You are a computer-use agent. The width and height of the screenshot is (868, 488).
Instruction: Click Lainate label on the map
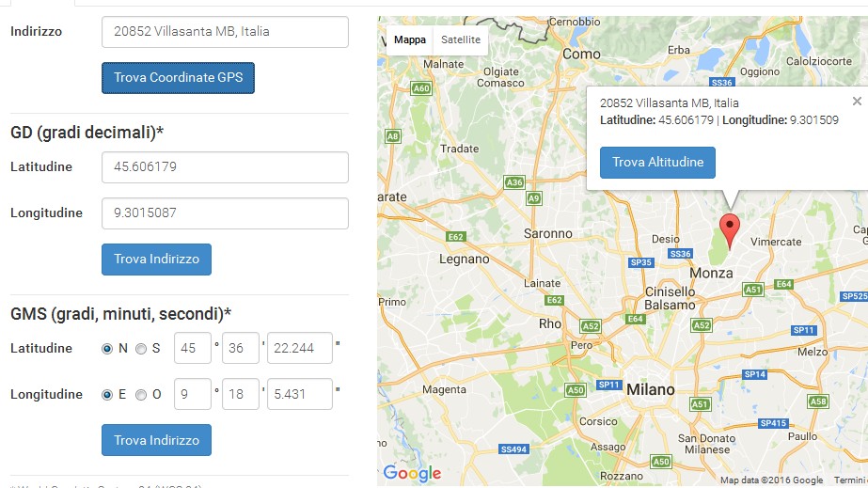point(542,283)
